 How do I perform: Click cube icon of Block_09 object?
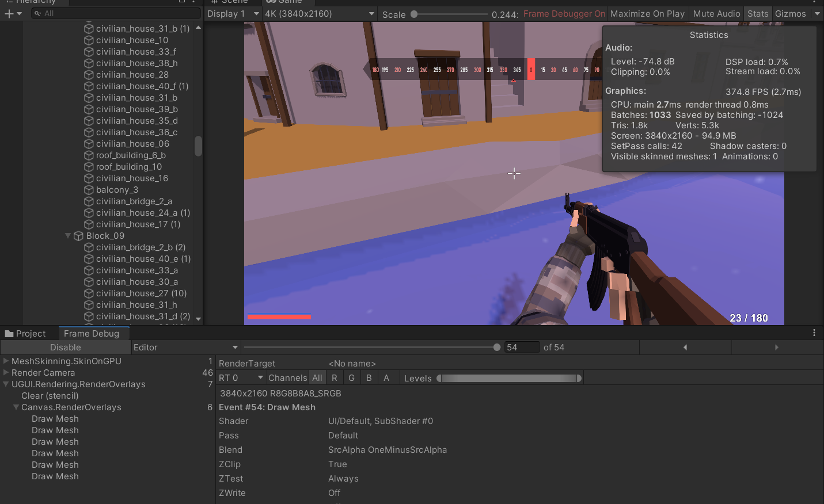[x=79, y=236]
